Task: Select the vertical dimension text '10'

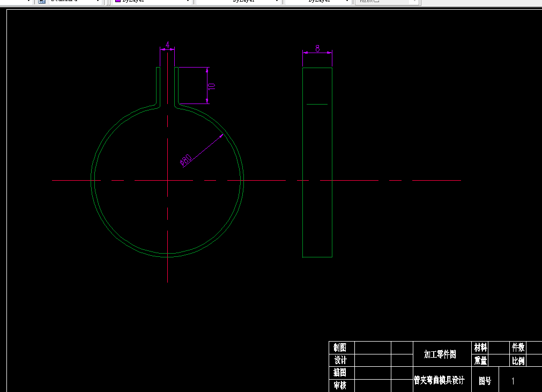Action: click(211, 86)
